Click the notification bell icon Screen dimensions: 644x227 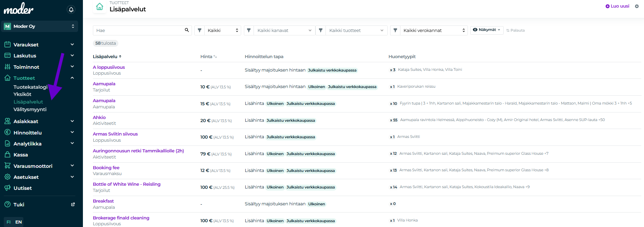(71, 10)
